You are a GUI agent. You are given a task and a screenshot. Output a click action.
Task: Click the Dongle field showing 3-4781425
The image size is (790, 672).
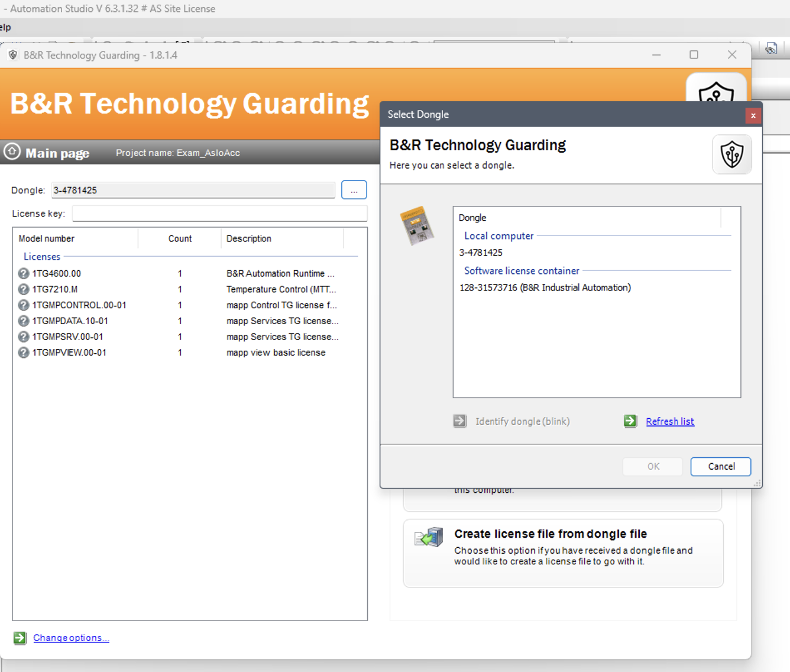pyautogui.click(x=193, y=190)
